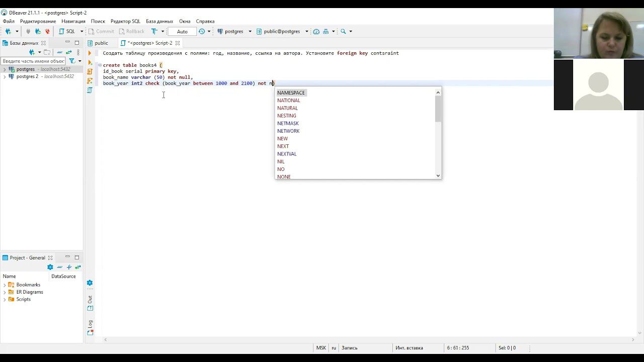Close the Script-2 editor tab
The width and height of the screenshot is (644, 362).
tap(178, 43)
